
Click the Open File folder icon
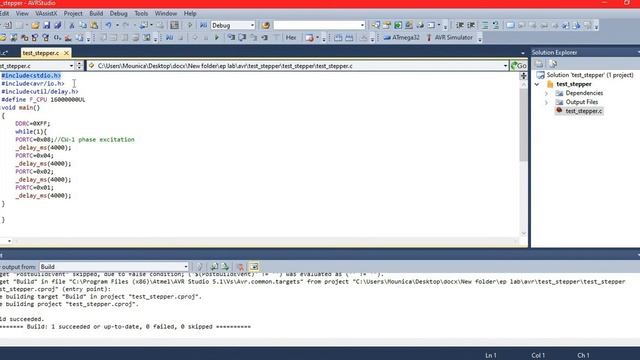point(35,25)
